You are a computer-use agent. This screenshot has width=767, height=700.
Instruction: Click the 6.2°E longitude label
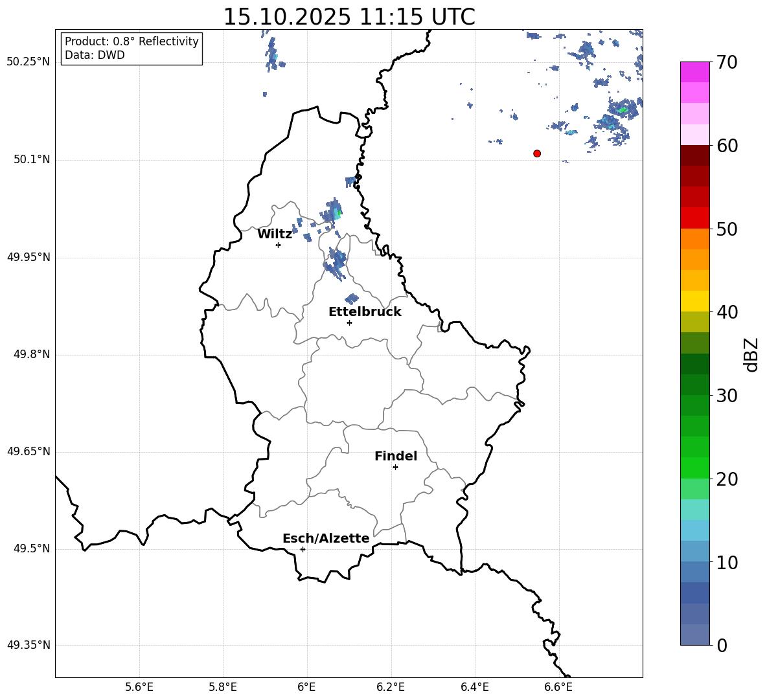tap(391, 687)
